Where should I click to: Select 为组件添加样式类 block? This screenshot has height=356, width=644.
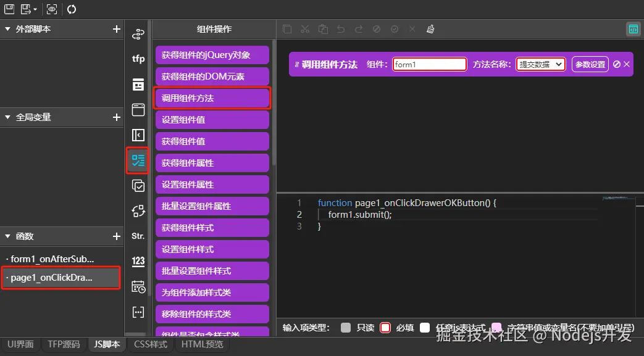click(212, 293)
